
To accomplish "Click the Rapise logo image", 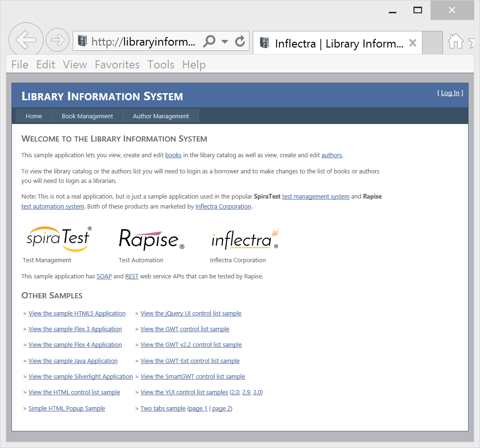I will (x=151, y=239).
